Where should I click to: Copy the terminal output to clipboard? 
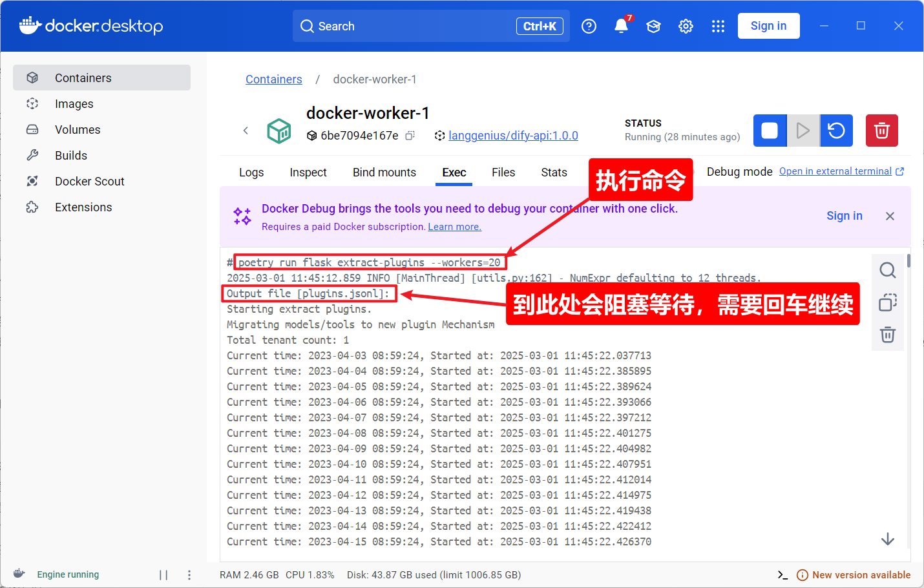(888, 302)
